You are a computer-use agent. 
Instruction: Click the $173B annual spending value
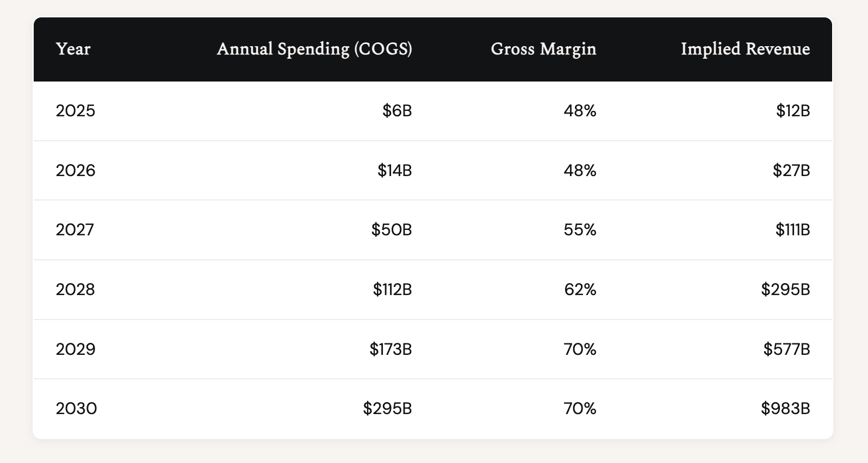[390, 349]
